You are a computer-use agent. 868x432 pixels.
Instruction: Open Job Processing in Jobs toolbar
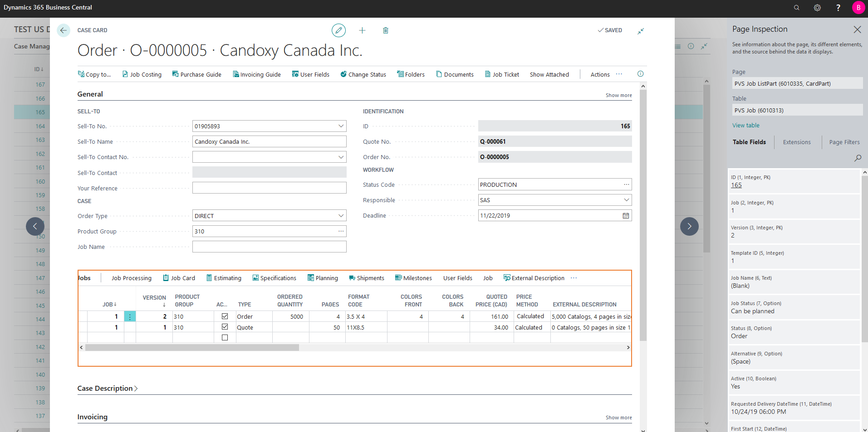tap(132, 278)
